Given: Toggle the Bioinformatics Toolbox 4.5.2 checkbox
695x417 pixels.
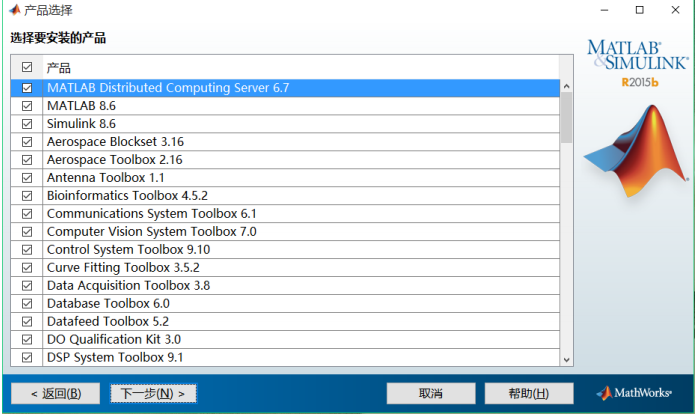Looking at the screenshot, I should point(27,195).
